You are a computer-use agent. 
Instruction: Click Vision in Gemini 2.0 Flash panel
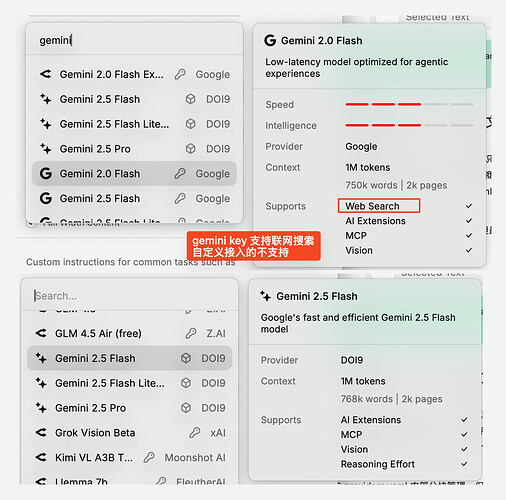point(359,250)
